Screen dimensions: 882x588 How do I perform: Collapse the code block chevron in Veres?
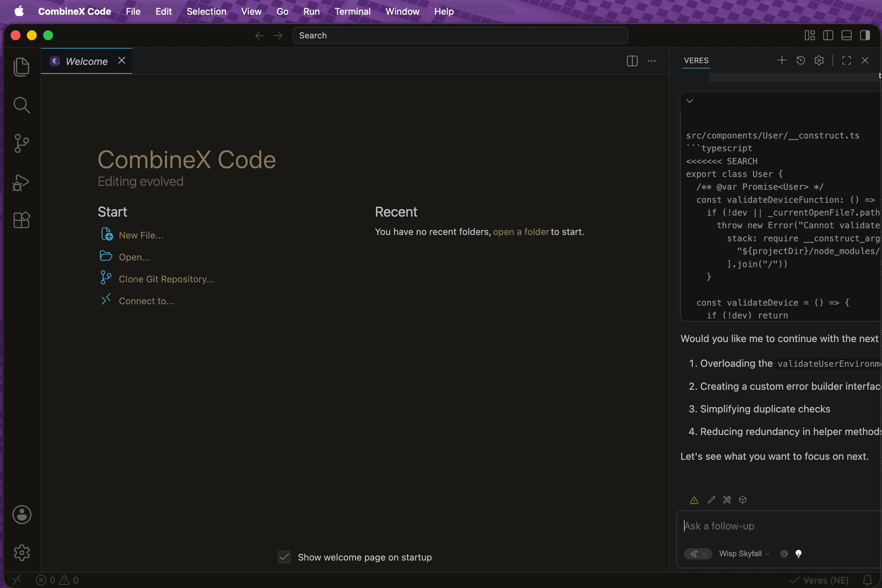(x=690, y=101)
